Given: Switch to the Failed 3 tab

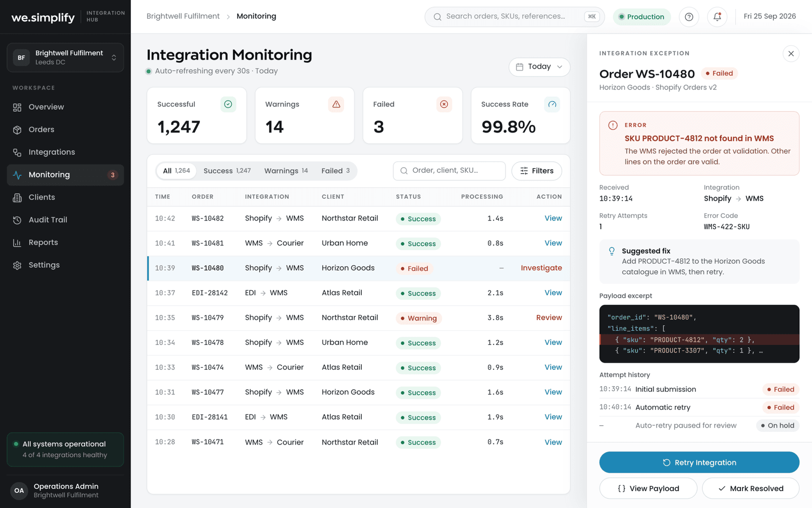Looking at the screenshot, I should point(335,171).
